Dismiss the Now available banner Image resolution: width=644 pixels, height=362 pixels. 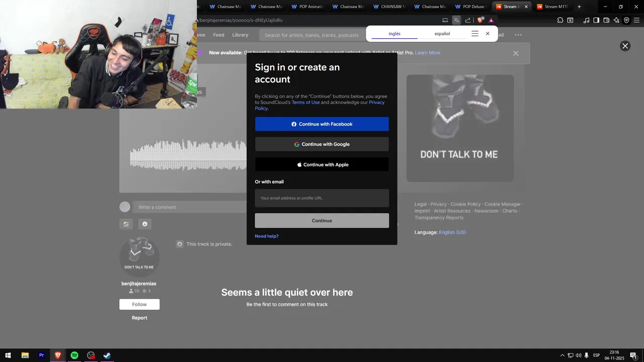point(516,53)
